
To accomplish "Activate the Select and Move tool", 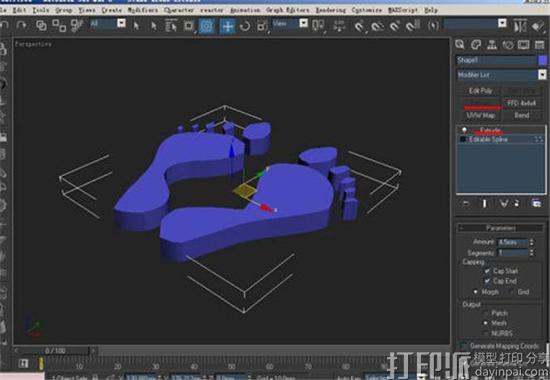I will pos(227,26).
